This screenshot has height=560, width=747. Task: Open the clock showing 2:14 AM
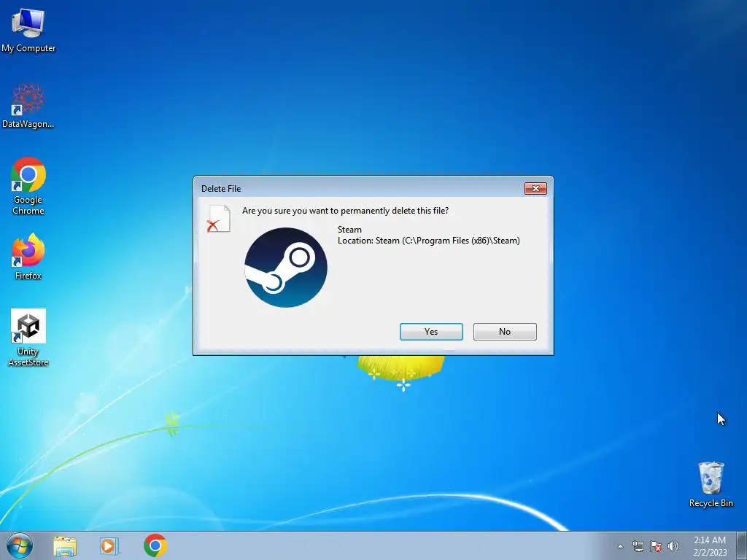pyautogui.click(x=709, y=546)
